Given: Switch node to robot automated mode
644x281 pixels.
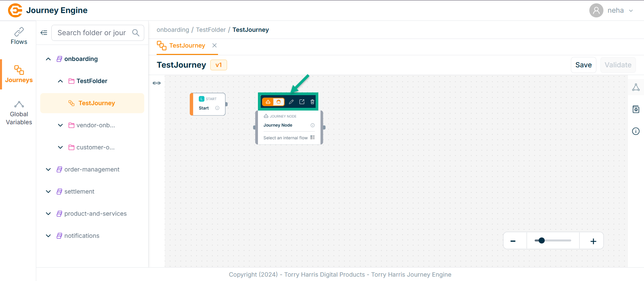Looking at the screenshot, I should coord(268,102).
